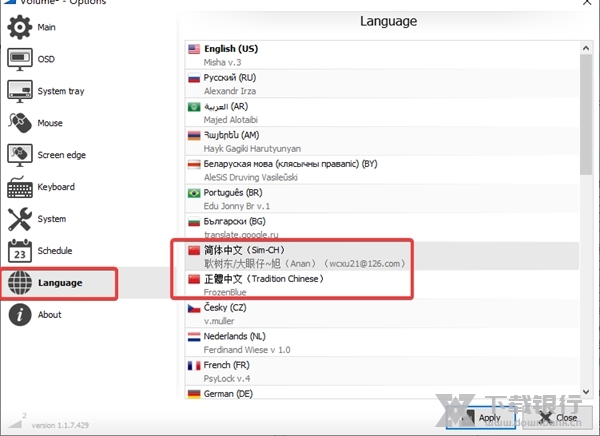This screenshot has width=600, height=436.
Task: Open the OSD settings icon
Action: pyautogui.click(x=20, y=59)
